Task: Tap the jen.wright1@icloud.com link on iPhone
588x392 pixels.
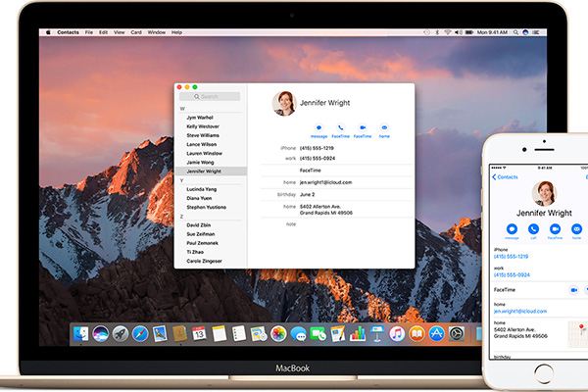Action: coord(520,312)
